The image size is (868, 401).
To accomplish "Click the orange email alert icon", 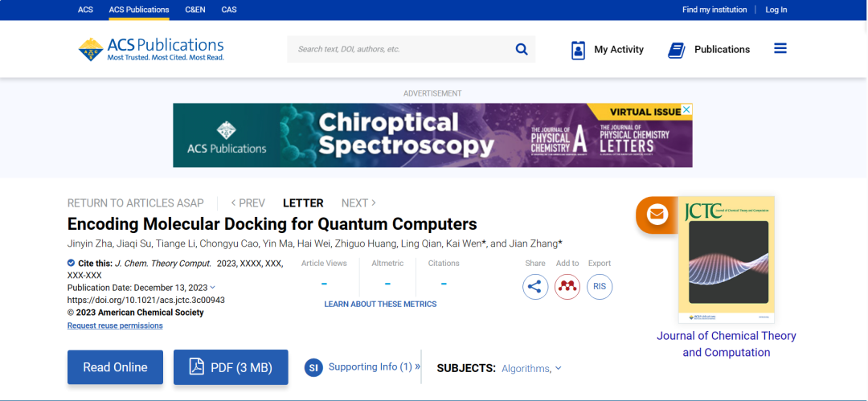I will 657,214.
